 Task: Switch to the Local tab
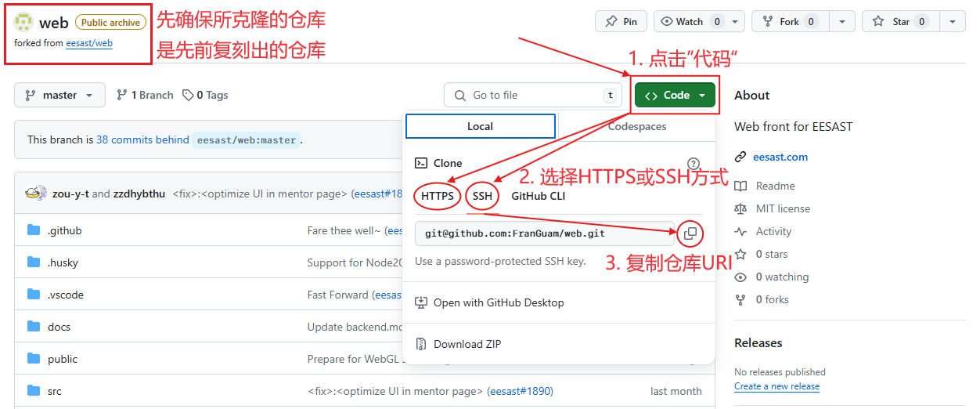tap(481, 126)
